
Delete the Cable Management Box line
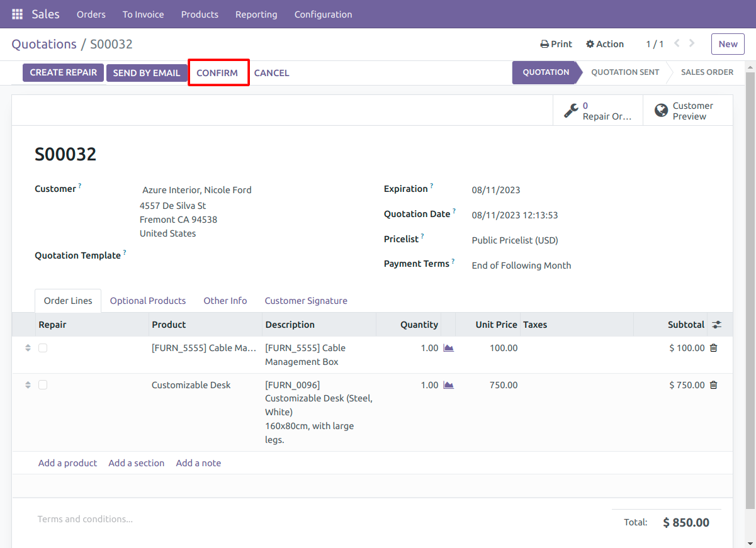coord(713,348)
